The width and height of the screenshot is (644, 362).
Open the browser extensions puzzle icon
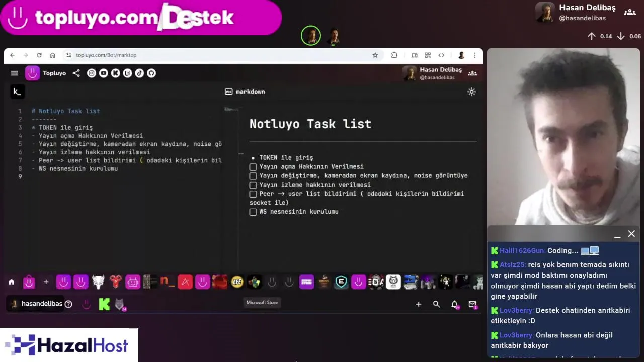[394, 55]
